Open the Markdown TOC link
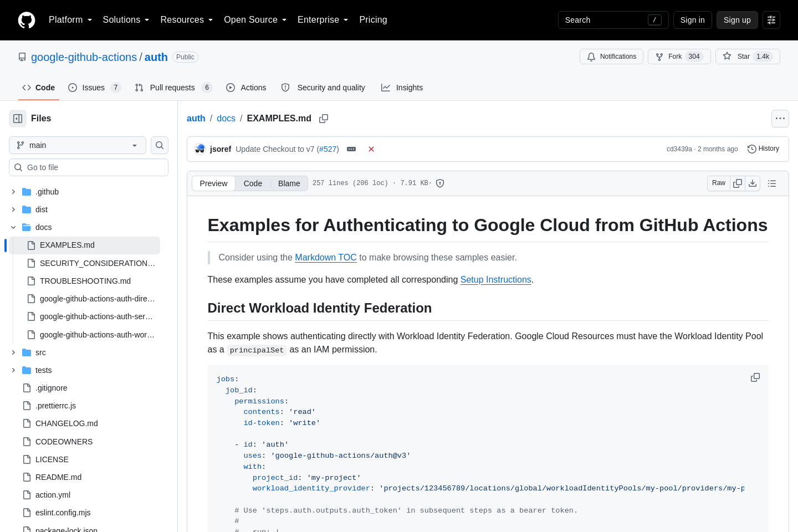 coord(326,257)
